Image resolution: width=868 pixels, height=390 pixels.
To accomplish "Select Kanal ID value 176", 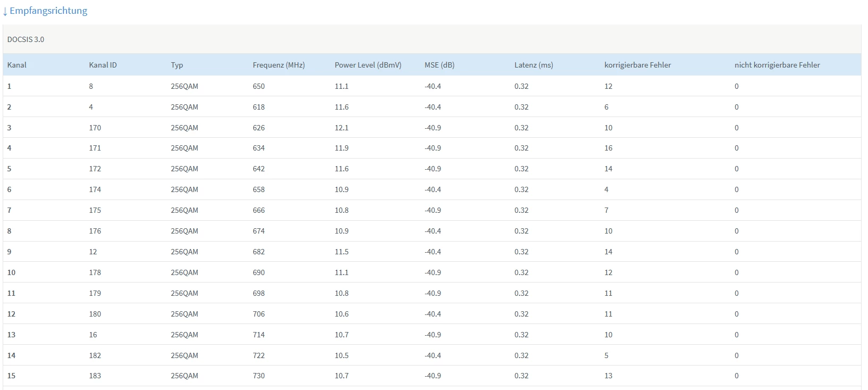I will pyautogui.click(x=95, y=231).
